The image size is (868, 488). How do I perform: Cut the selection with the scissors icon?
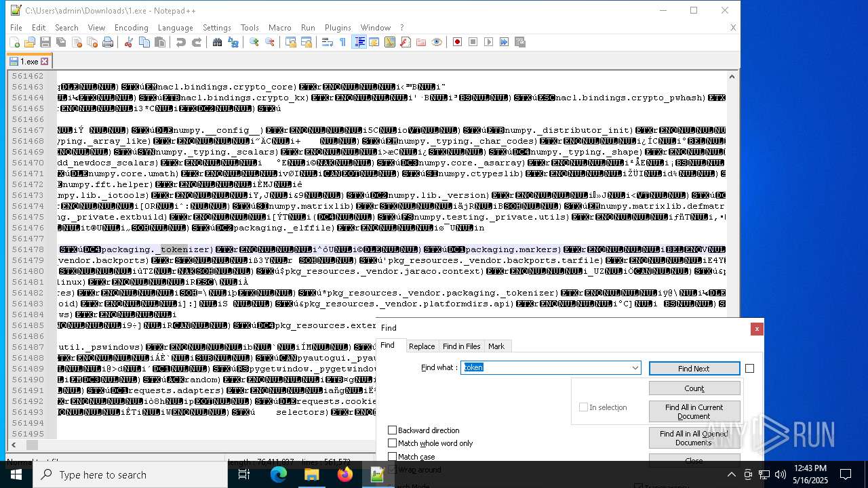[x=128, y=42]
